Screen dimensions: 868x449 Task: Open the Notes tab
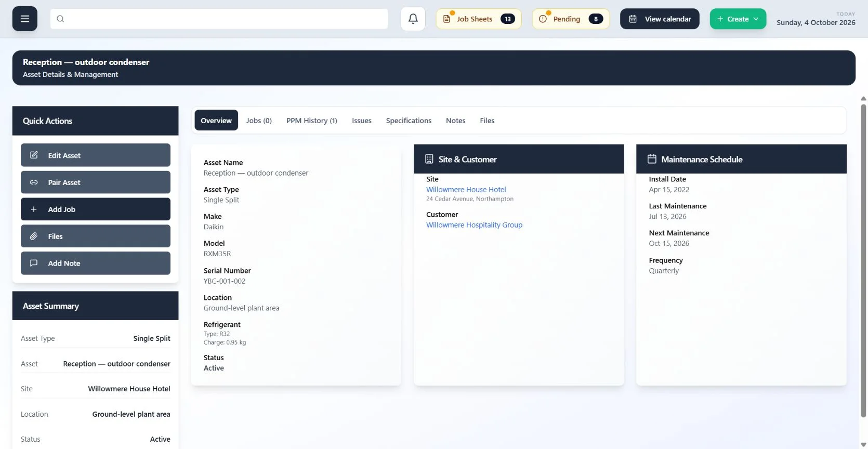tap(455, 120)
